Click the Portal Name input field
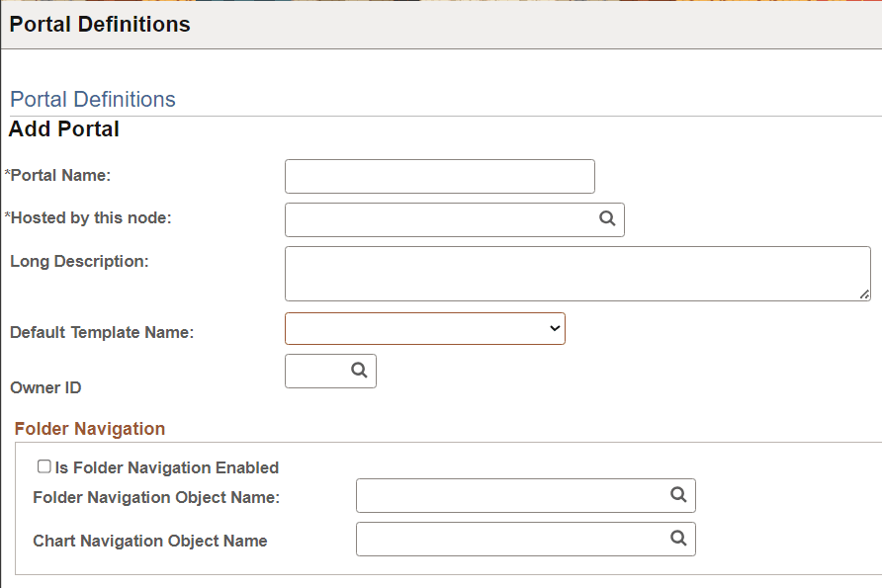Image resolution: width=882 pixels, height=588 pixels. [439, 176]
